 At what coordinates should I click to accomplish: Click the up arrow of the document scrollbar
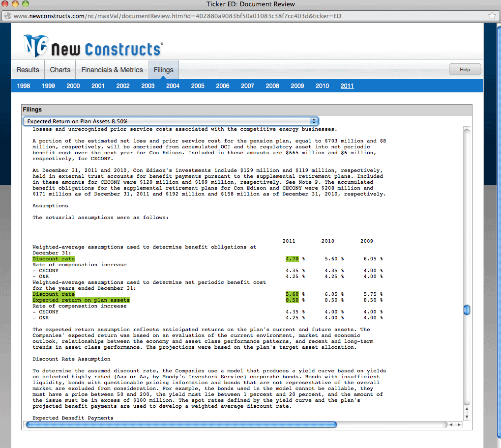[x=467, y=409]
